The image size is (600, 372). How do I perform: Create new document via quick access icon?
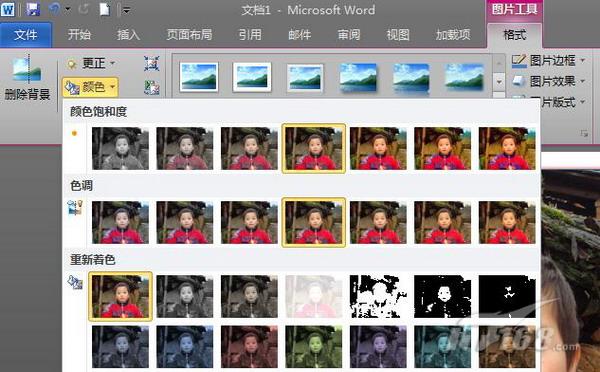pyautogui.click(x=104, y=9)
